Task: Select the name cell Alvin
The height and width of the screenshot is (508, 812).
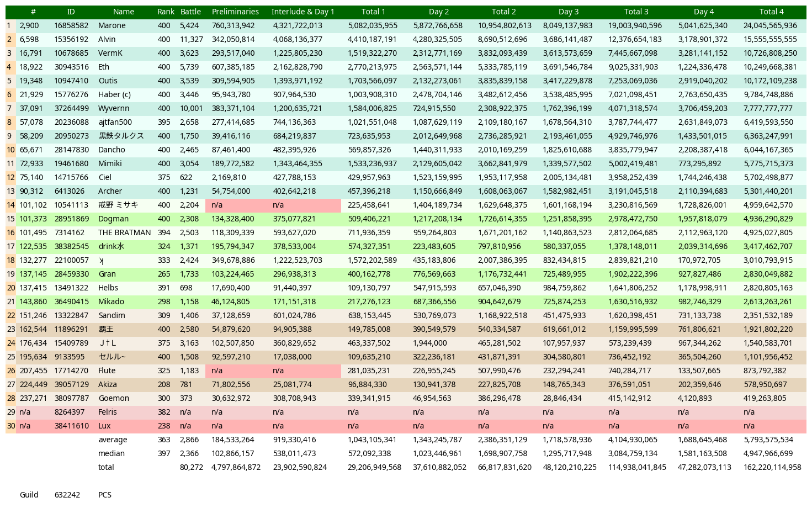Action: coord(107,39)
